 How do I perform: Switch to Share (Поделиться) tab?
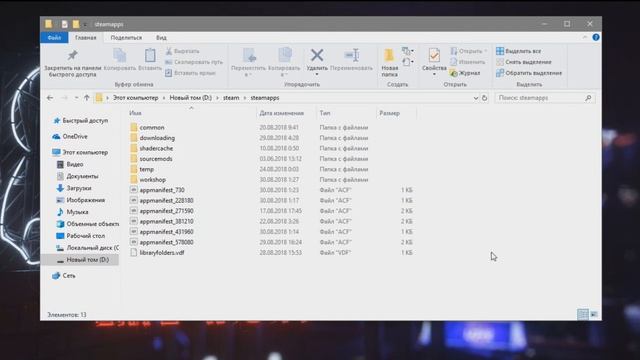point(126,38)
